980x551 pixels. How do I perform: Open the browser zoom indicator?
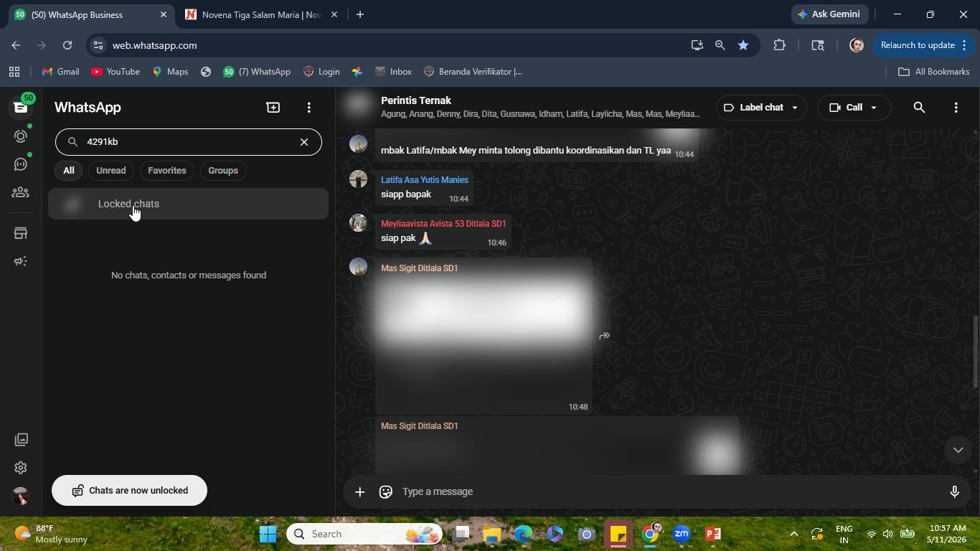[720, 45]
